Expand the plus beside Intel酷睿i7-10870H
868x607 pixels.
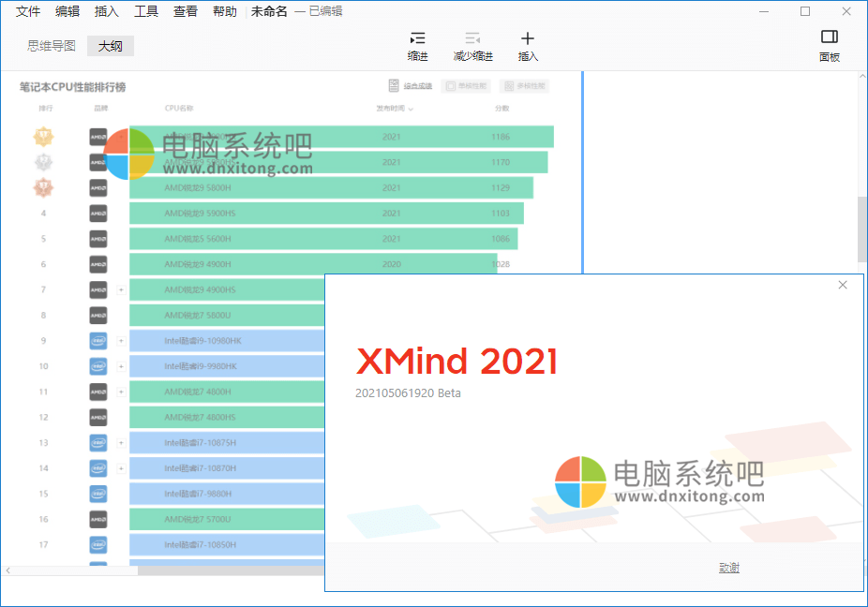121,467
